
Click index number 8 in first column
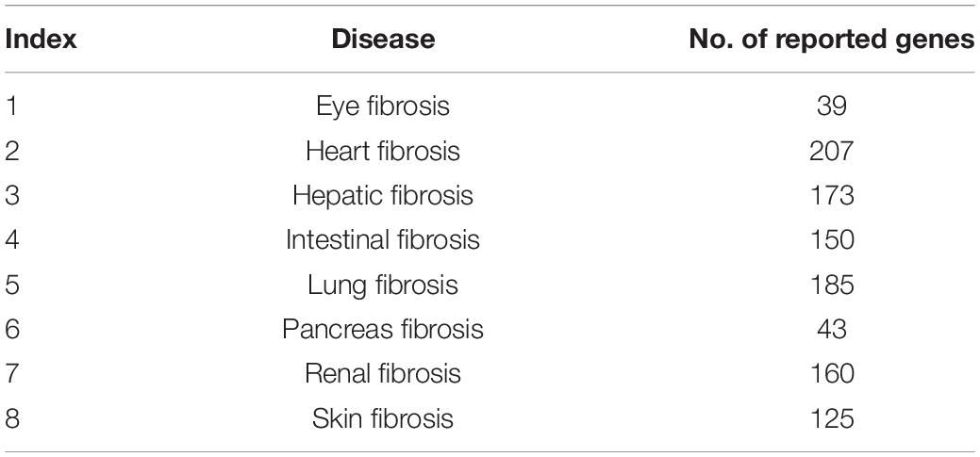tap(12, 417)
